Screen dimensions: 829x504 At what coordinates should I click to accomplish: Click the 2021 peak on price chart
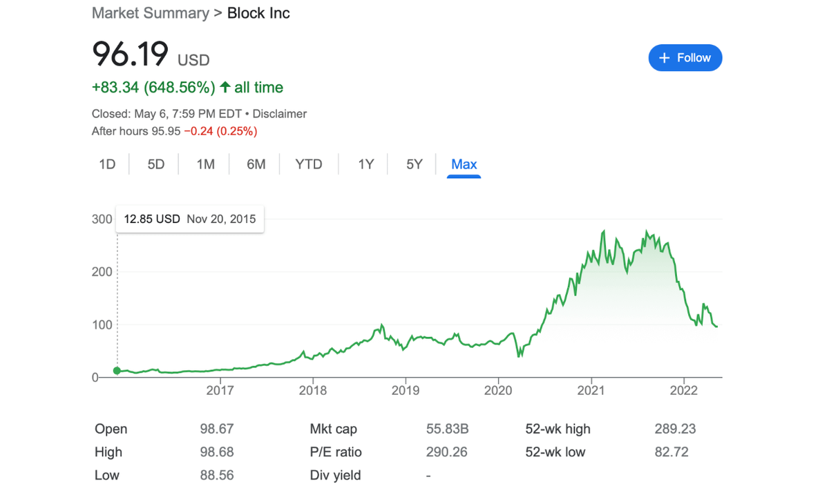pyautogui.click(x=604, y=231)
